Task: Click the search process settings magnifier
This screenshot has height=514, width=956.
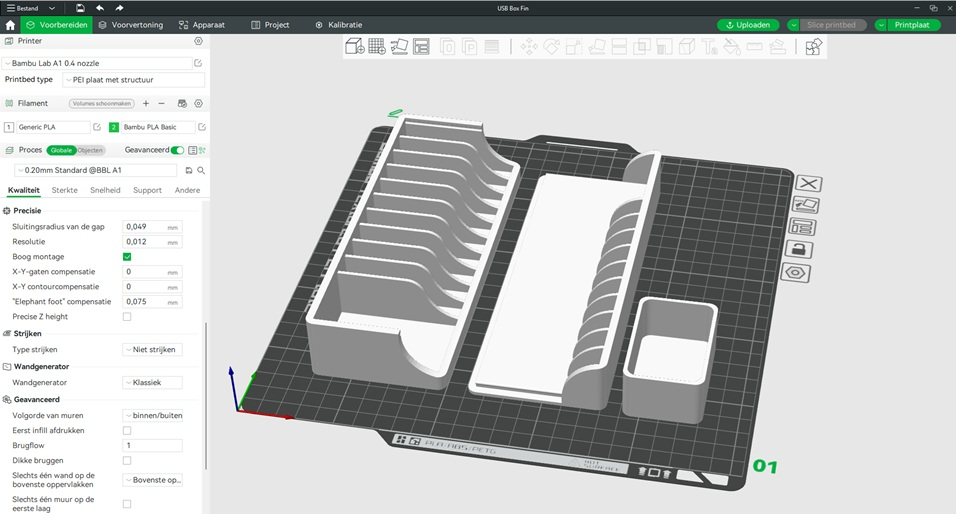Action: [x=201, y=171]
